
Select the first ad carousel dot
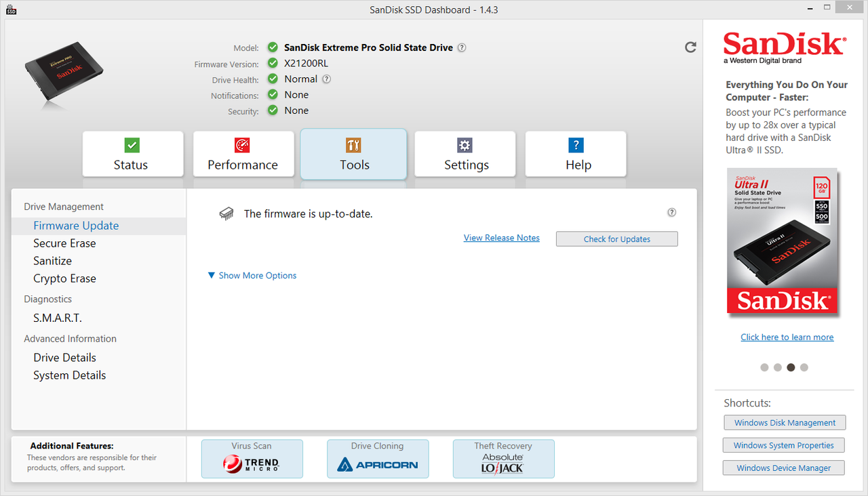pyautogui.click(x=764, y=367)
